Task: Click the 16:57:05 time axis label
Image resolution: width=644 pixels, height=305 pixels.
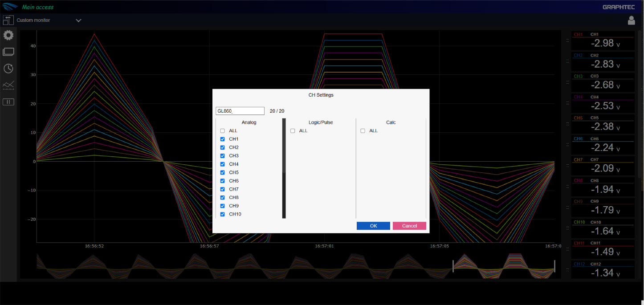Action: tap(439, 246)
